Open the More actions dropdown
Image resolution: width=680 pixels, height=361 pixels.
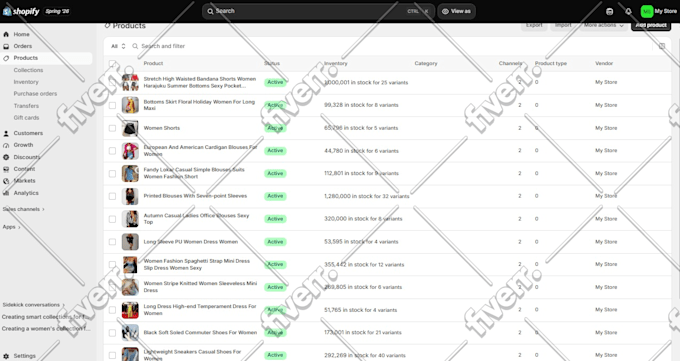pyautogui.click(x=604, y=25)
